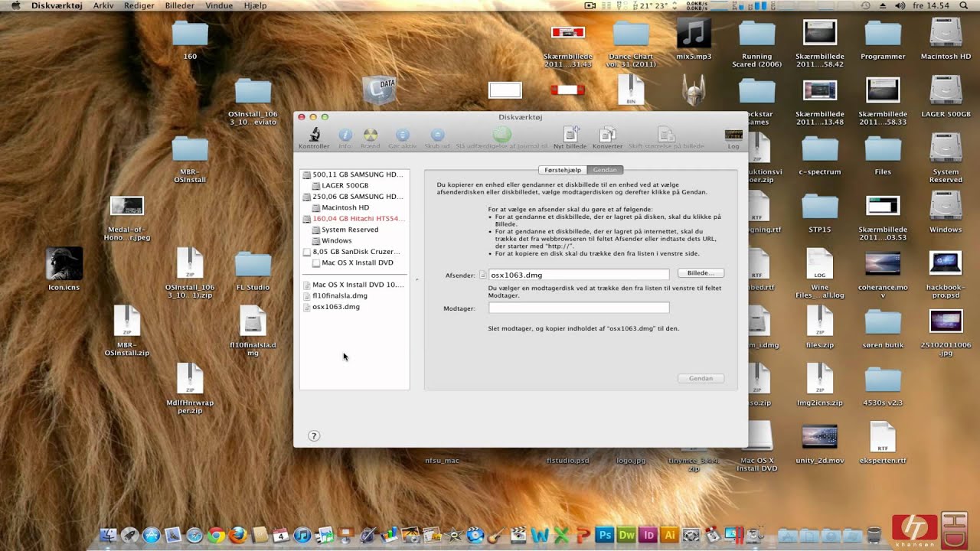
Task: Select fl10finalsla.dmg in the sidebar list
Action: tap(336, 295)
